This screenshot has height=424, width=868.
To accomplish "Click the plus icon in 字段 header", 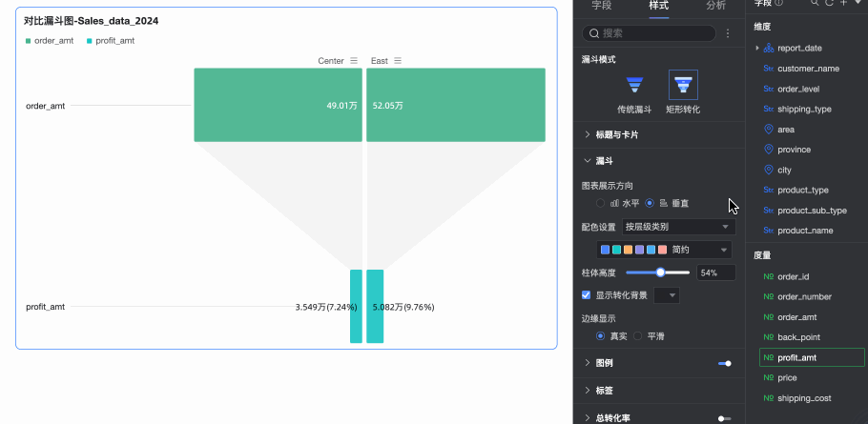I will point(843,3).
